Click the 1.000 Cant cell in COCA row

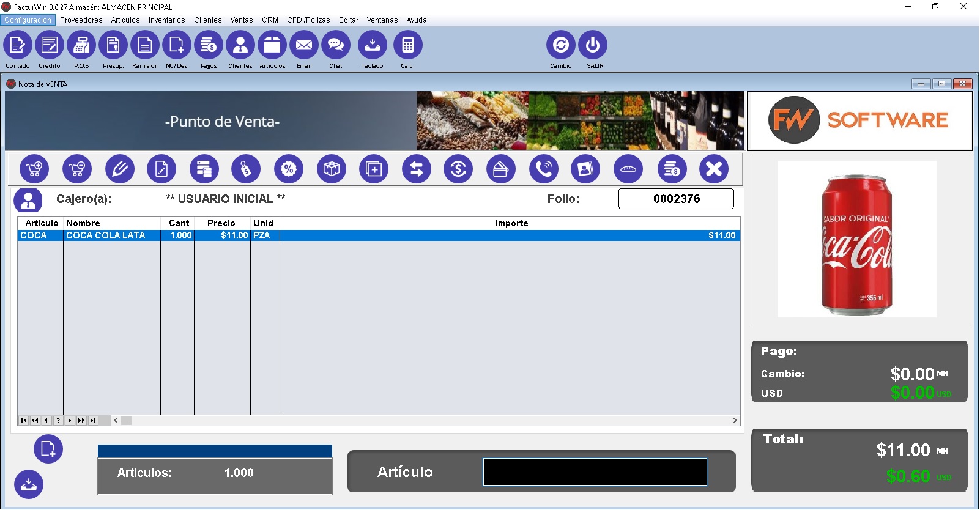pyautogui.click(x=177, y=235)
